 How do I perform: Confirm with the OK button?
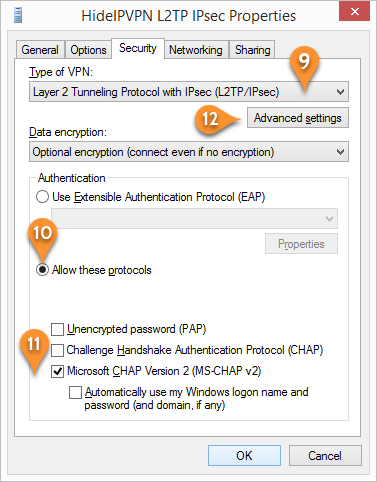244,455
